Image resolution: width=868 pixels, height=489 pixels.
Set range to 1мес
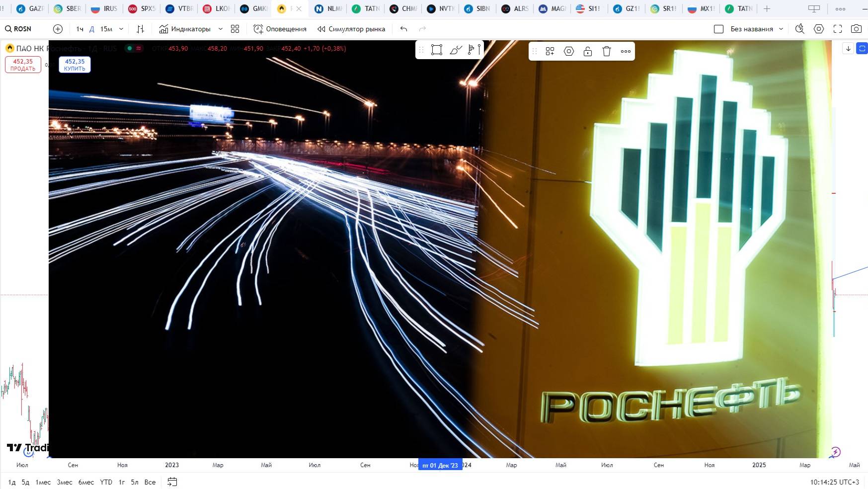click(43, 482)
